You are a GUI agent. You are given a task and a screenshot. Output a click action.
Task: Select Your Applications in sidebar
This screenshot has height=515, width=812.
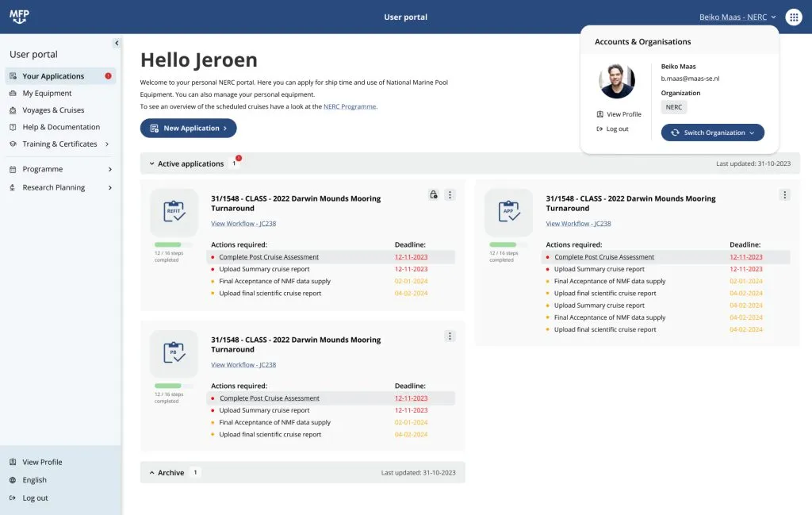point(60,76)
